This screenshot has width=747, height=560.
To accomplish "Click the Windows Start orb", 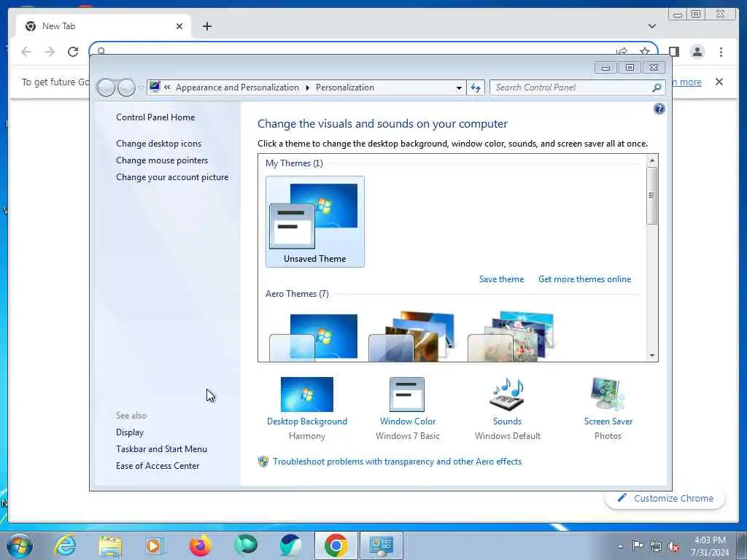I will [x=20, y=545].
